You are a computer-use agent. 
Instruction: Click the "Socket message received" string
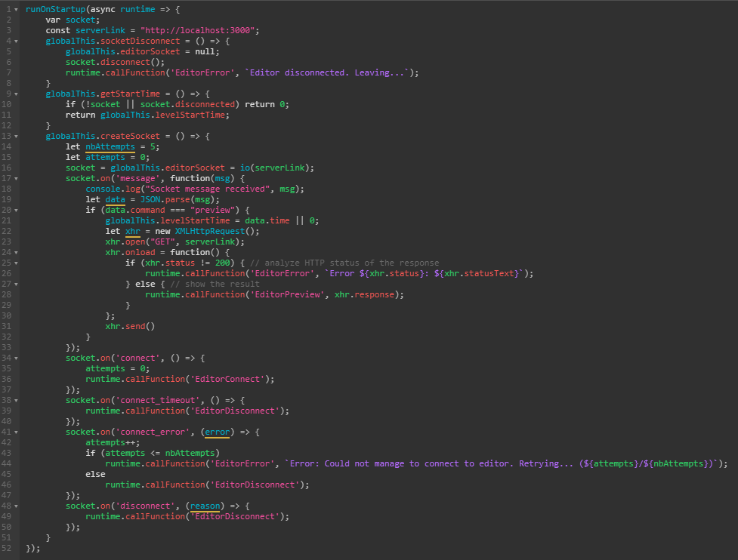pyautogui.click(x=208, y=189)
